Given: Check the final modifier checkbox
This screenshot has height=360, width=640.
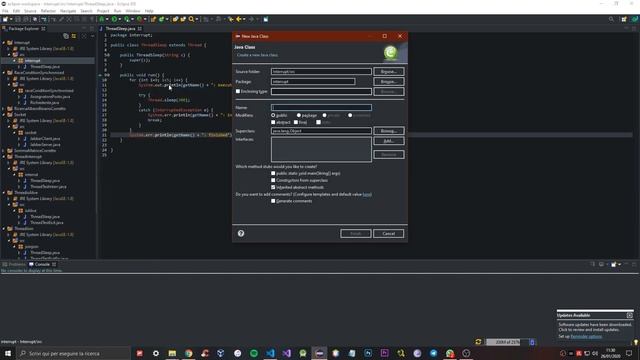Looking at the screenshot, I should pyautogui.click(x=296, y=122).
